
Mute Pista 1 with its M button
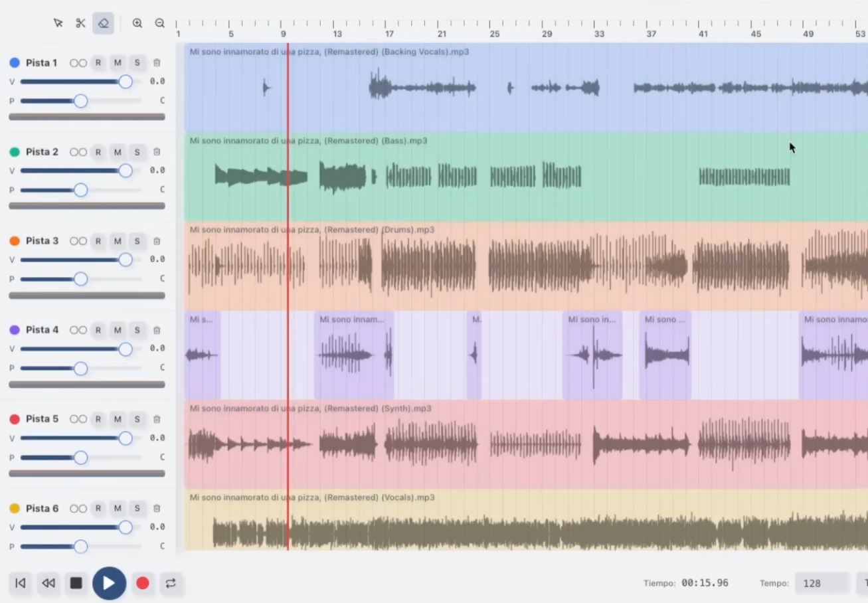(x=118, y=62)
